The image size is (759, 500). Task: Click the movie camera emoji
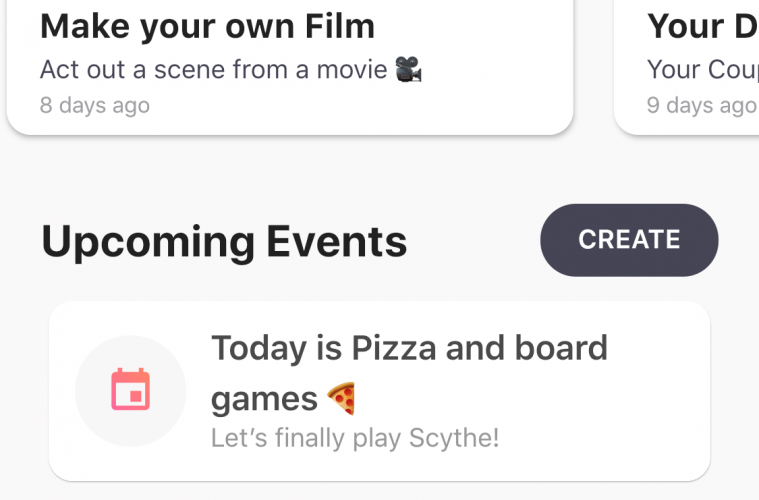(407, 70)
